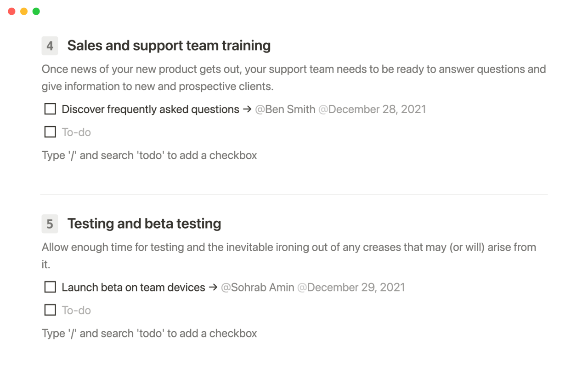Click the 'Testing and beta testing' heading
The image size is (588, 368).
pos(144,224)
